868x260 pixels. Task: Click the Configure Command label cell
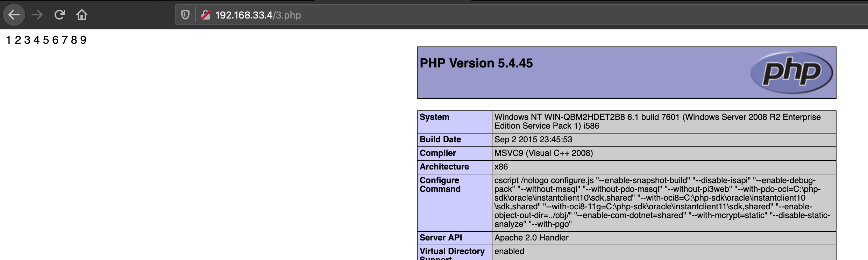coord(440,185)
